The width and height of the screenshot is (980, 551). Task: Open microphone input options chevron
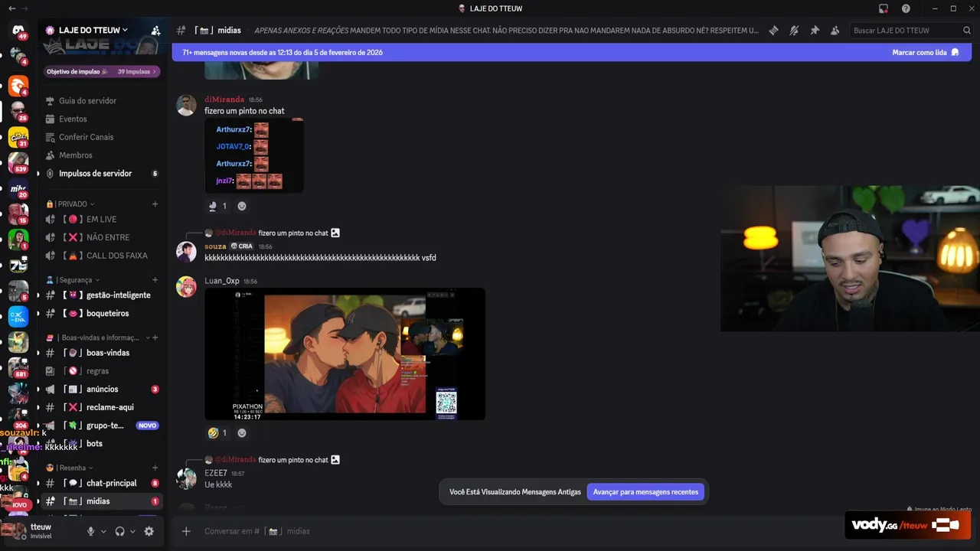103,531
